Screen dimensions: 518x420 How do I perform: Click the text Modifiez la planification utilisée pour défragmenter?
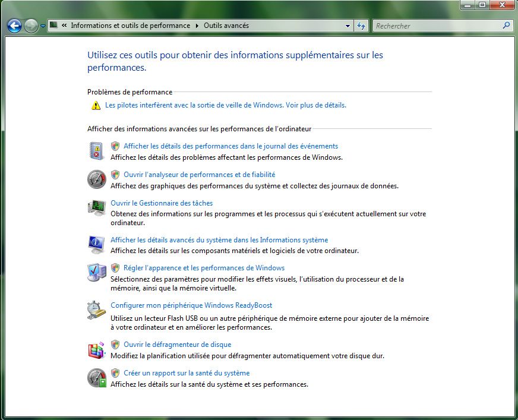247,356
